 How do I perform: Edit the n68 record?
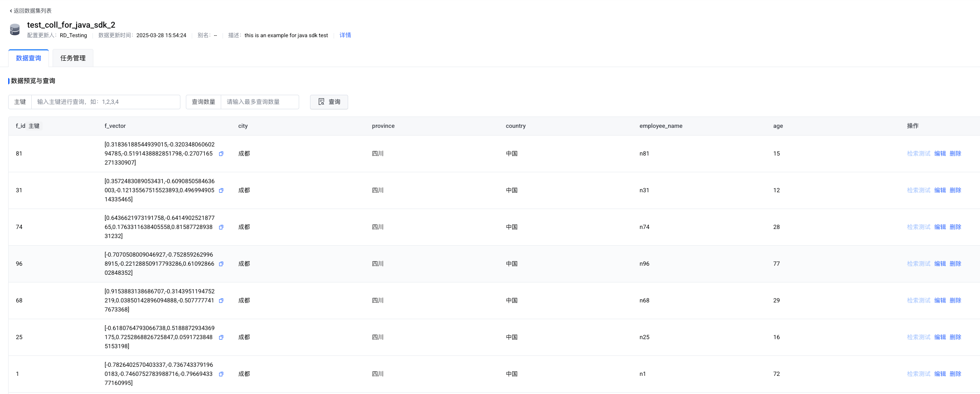point(940,301)
